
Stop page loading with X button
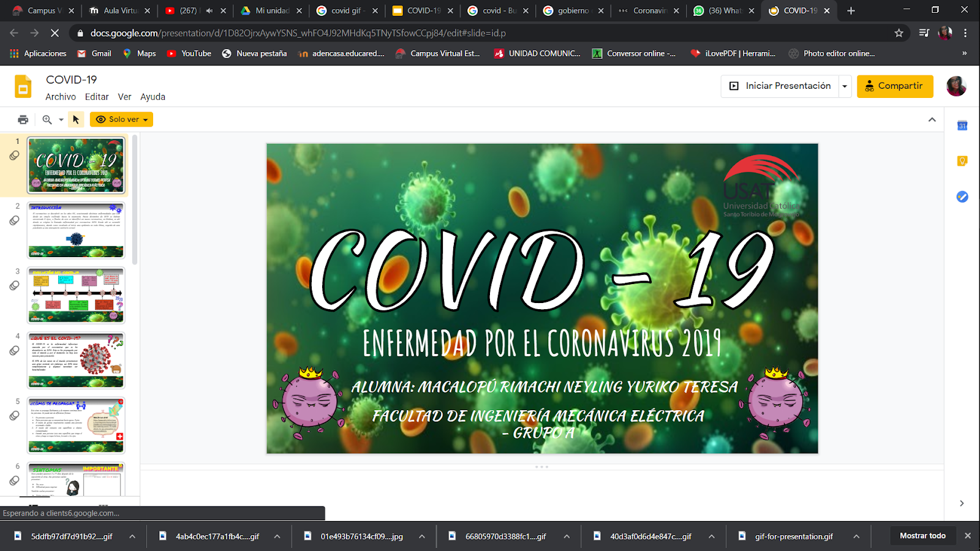pos(55,33)
